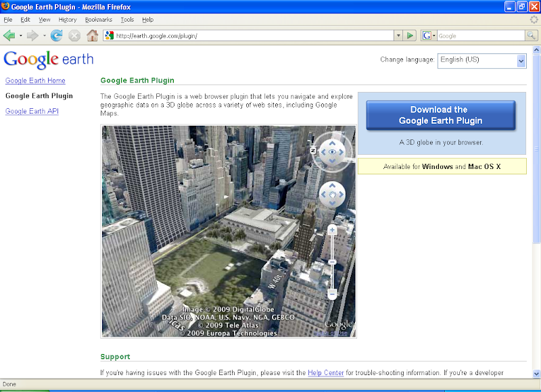This screenshot has height=392, width=541.
Task: Pan up with move joystick arrow
Action: coord(332,185)
